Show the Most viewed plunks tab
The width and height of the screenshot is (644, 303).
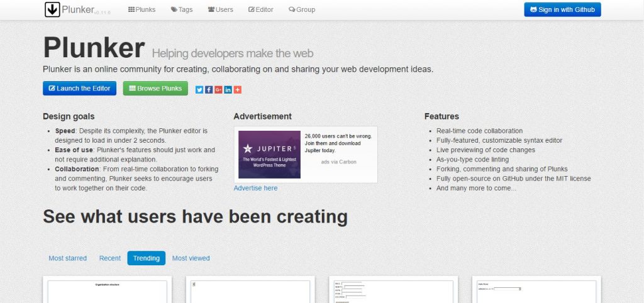[x=191, y=258]
